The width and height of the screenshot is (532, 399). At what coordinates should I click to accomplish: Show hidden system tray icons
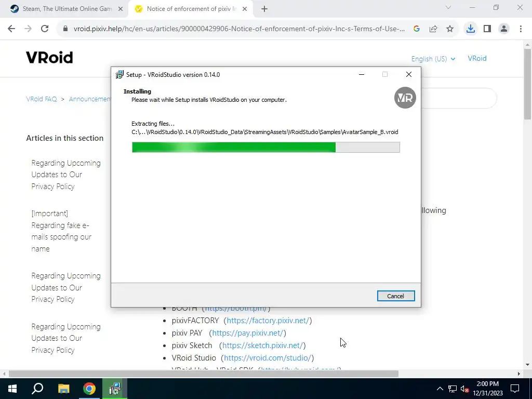(440, 389)
